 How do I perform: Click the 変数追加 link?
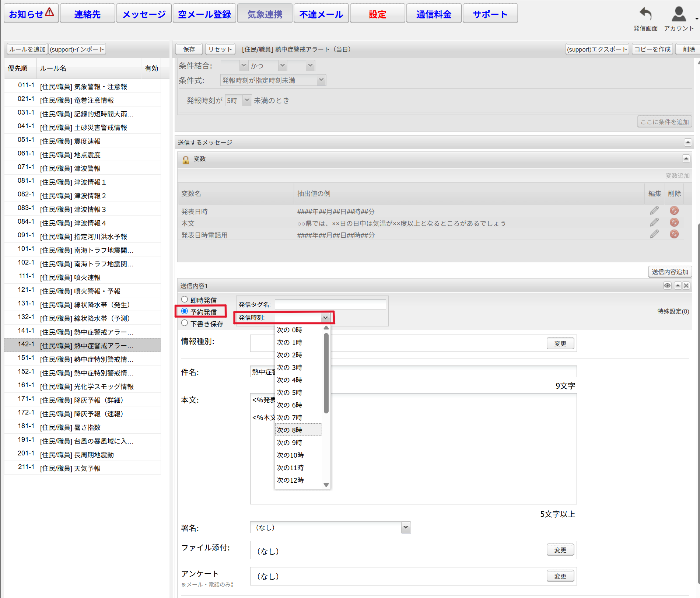tap(677, 176)
